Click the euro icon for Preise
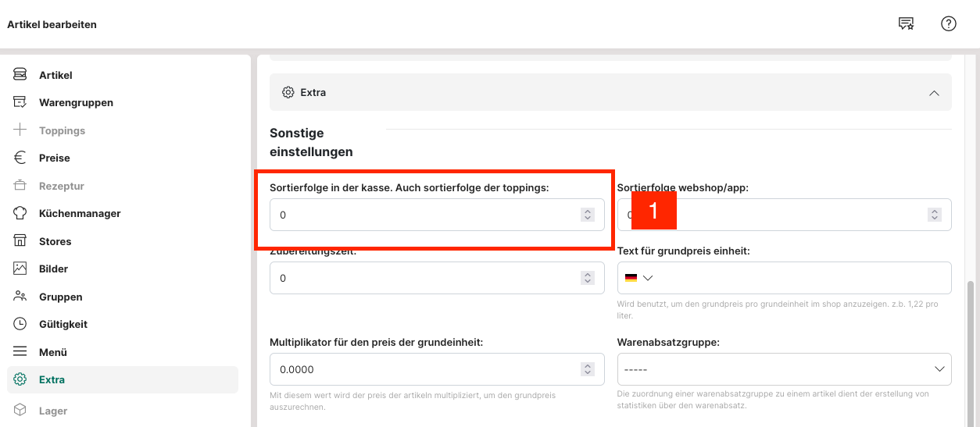The width and height of the screenshot is (980, 427). click(x=20, y=158)
